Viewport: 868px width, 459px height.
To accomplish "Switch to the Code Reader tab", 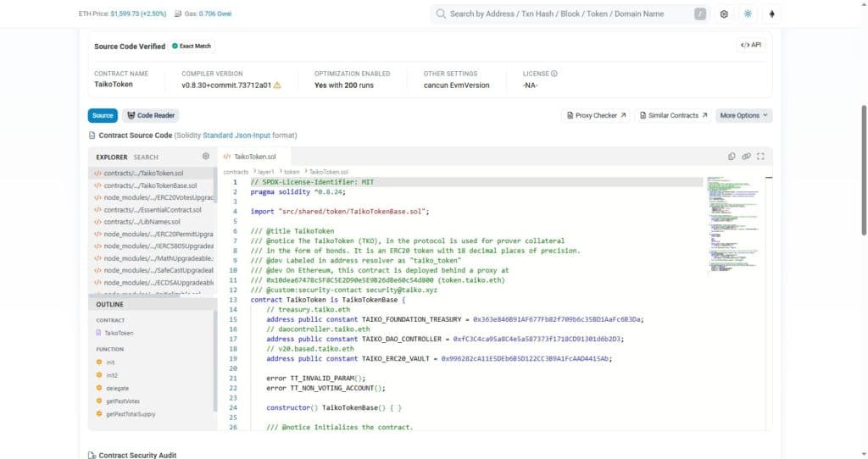I will click(x=151, y=115).
